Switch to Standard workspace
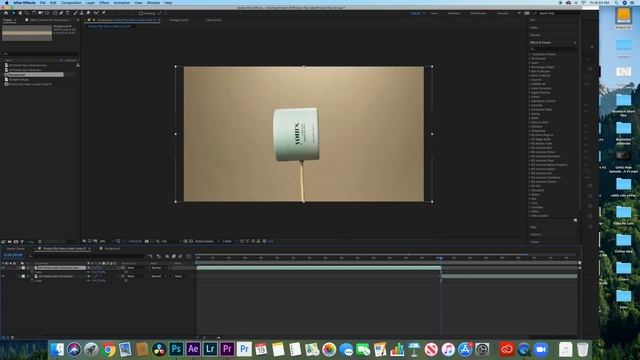 (454, 13)
